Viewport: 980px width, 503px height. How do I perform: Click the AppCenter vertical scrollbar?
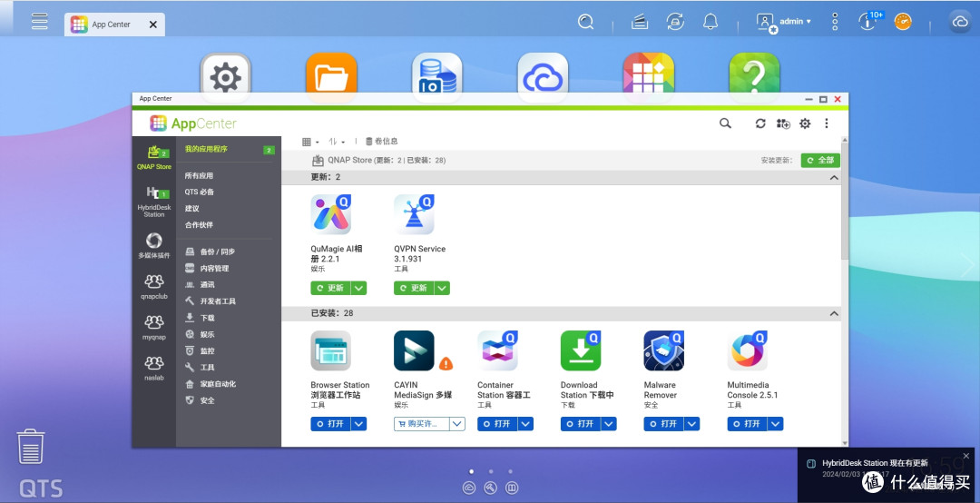(x=845, y=200)
